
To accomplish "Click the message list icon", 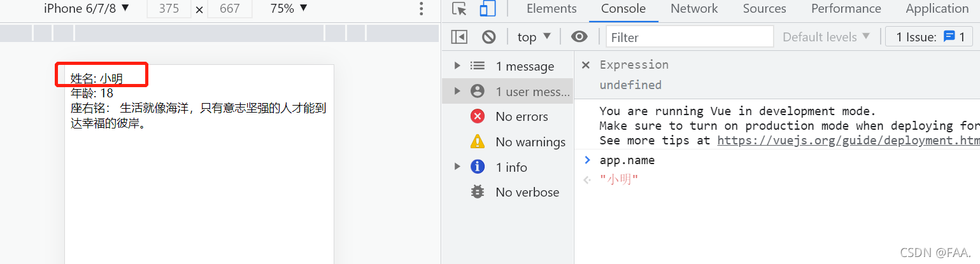I will tap(478, 66).
